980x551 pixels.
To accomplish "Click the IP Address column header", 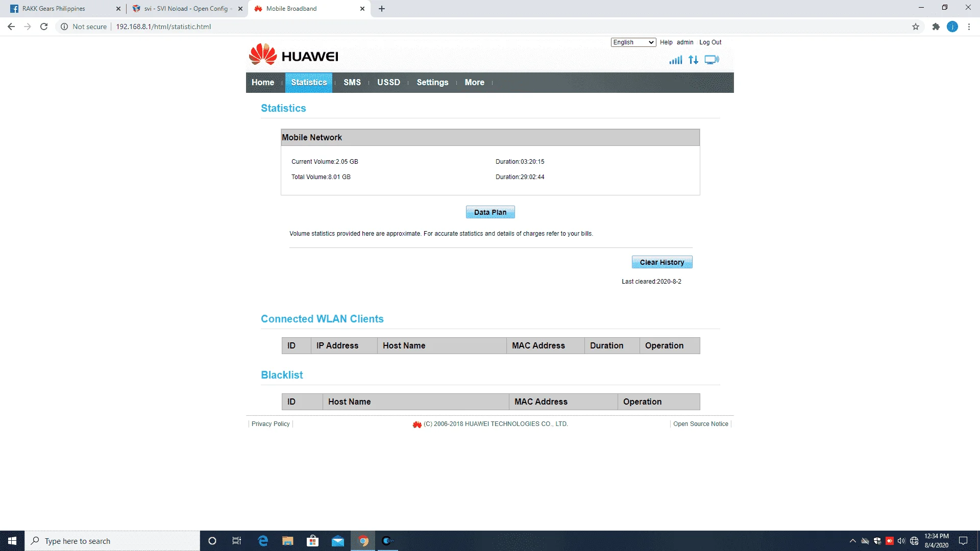I will (344, 345).
